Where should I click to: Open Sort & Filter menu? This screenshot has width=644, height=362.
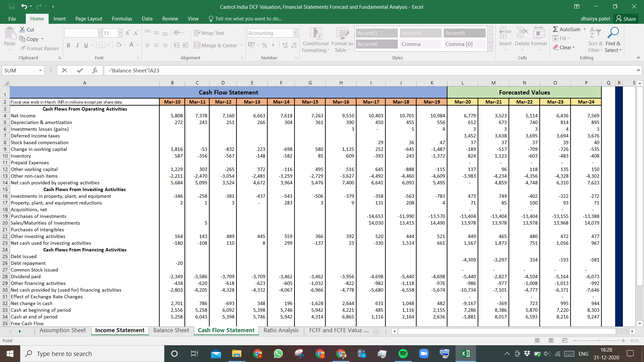click(595, 40)
